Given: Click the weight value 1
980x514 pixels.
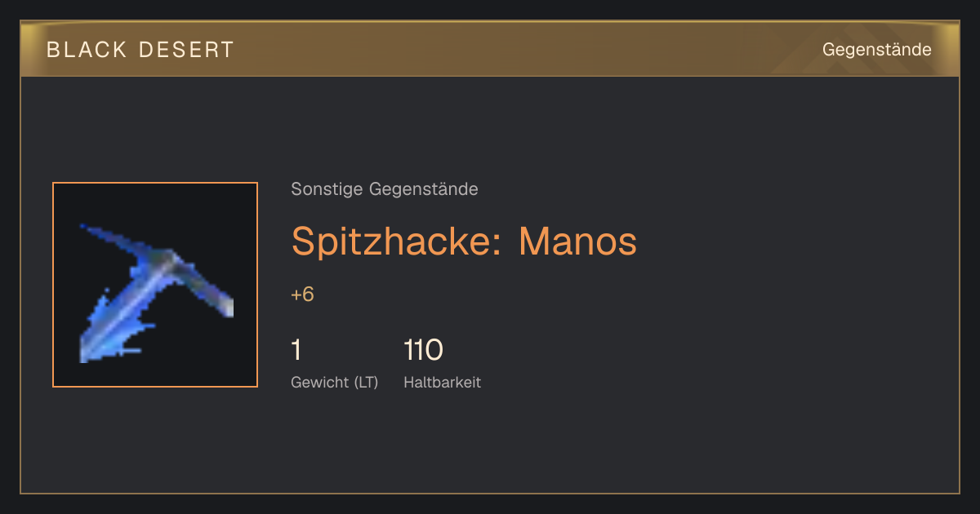Looking at the screenshot, I should (296, 350).
